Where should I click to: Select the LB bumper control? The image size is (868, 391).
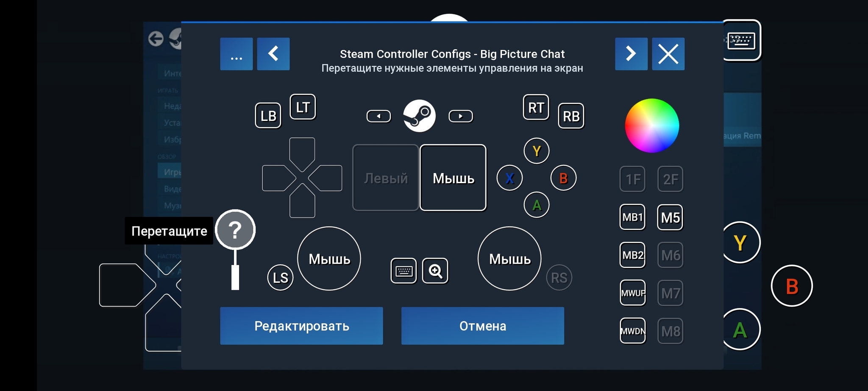268,115
